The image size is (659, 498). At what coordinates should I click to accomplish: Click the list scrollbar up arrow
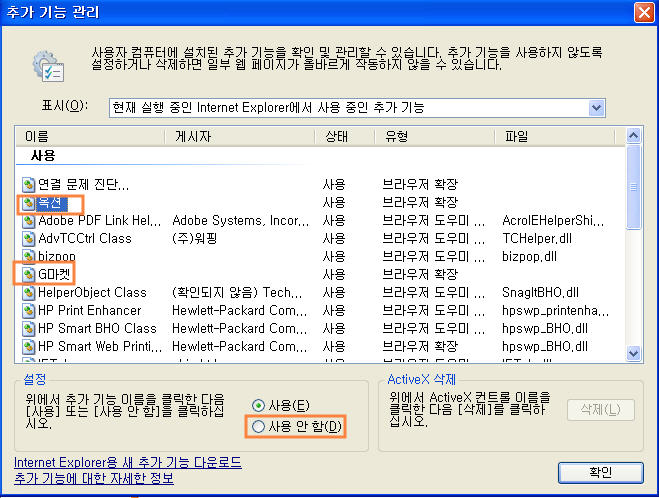point(633,136)
